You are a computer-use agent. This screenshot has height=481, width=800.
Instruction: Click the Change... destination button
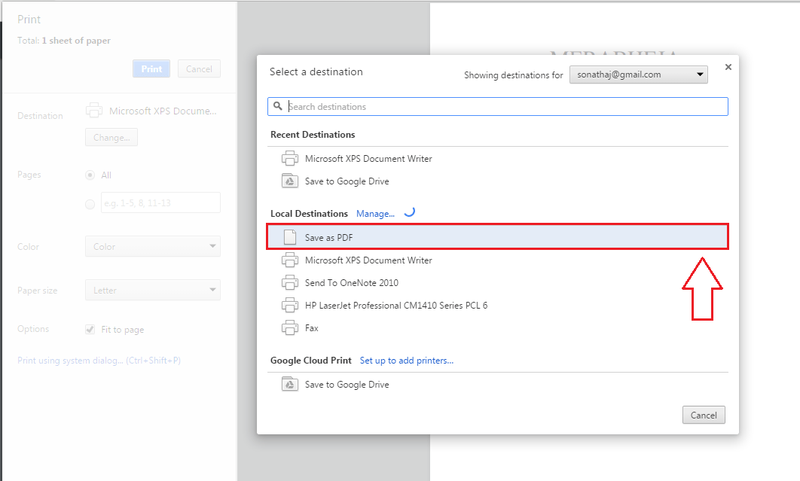point(111,137)
